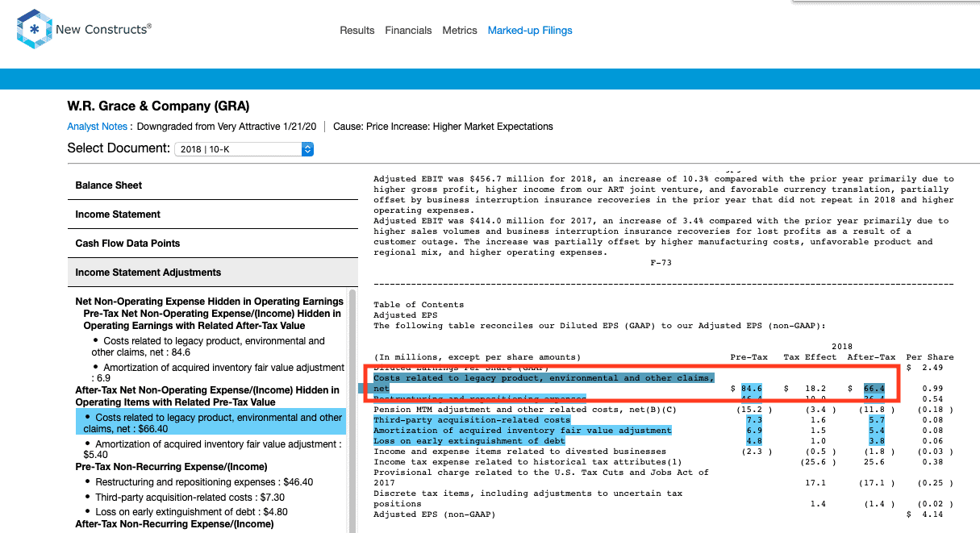Select pre-tax legacy product claims 84.6 item
The width and height of the screenshot is (980, 533).
210,347
